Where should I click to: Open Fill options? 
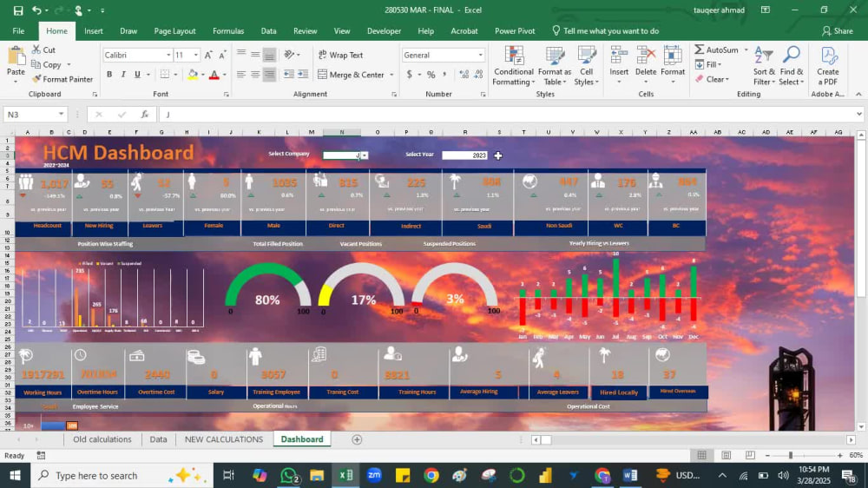pyautogui.click(x=708, y=65)
